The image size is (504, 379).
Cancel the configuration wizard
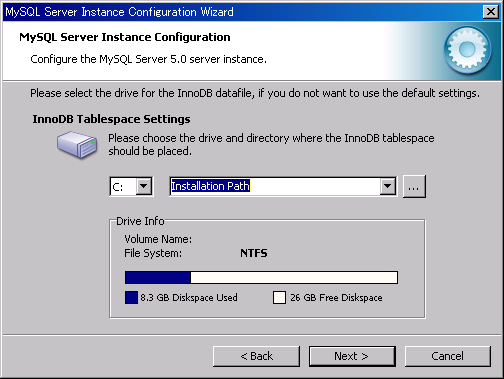448,356
